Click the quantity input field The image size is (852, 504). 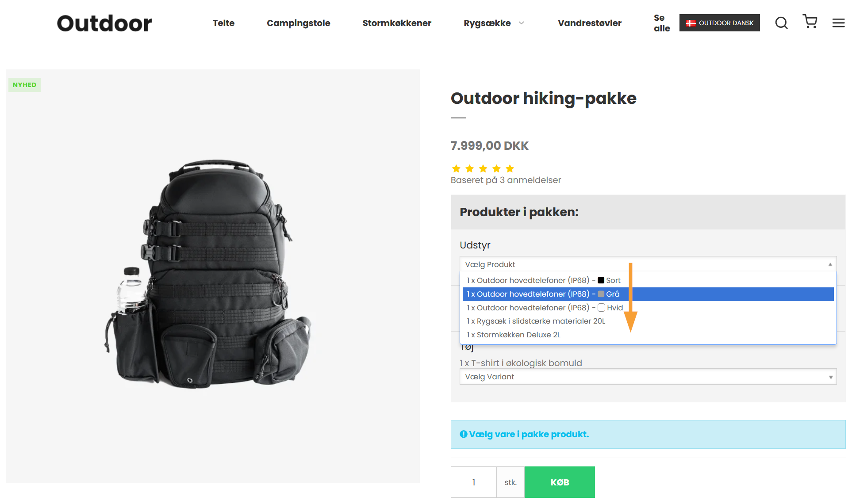pyautogui.click(x=473, y=482)
